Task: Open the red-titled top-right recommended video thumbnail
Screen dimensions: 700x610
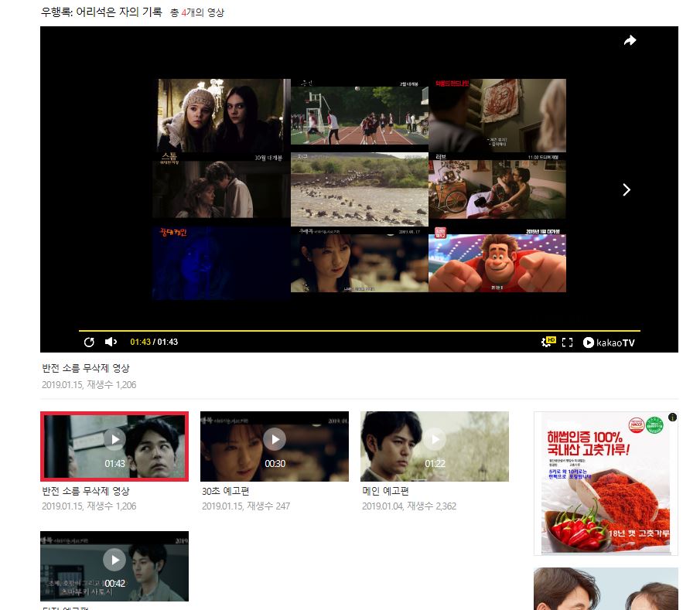Action: (x=497, y=115)
